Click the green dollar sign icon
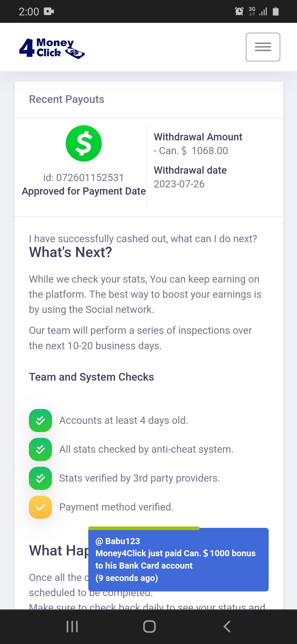This screenshot has height=644, width=297. pyautogui.click(x=84, y=143)
